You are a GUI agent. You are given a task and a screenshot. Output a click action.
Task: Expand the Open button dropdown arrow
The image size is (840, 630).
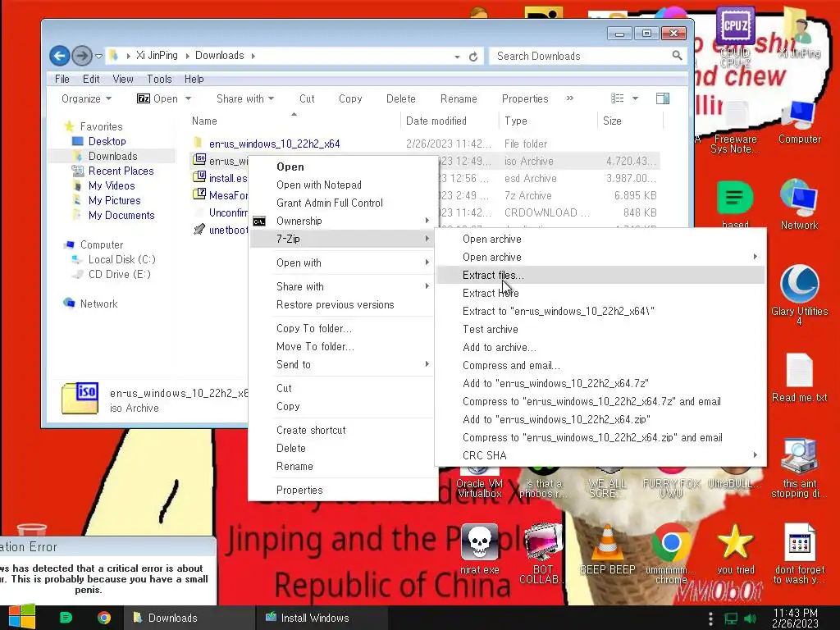(x=188, y=98)
